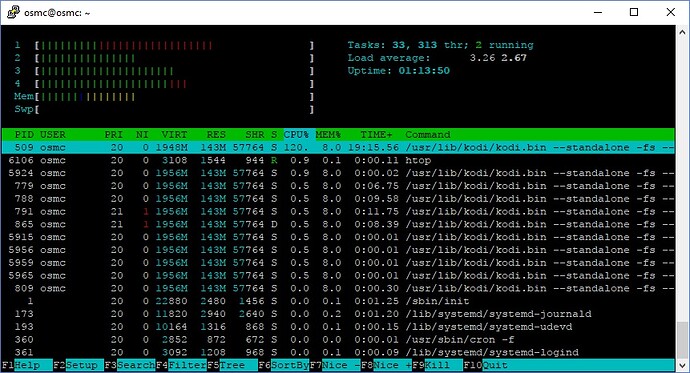Click F8 Nice plus to raise niceness
The image size is (690, 373).
coord(386,365)
